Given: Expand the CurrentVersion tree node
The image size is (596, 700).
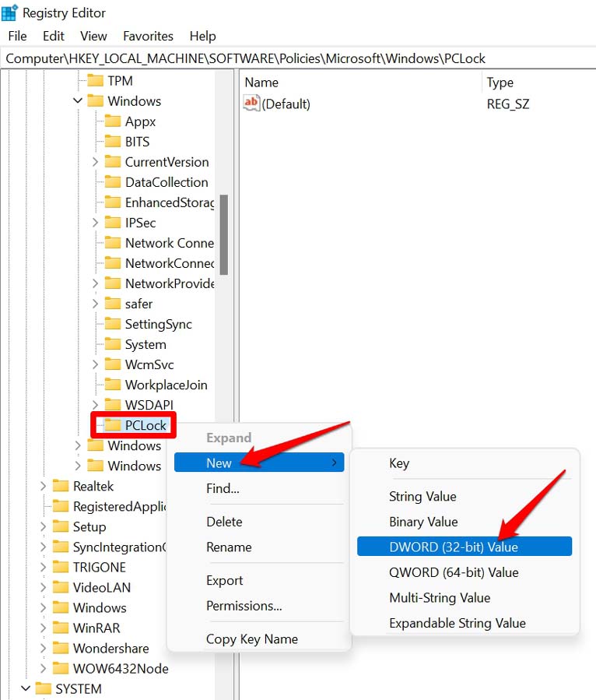Looking at the screenshot, I should point(95,162).
